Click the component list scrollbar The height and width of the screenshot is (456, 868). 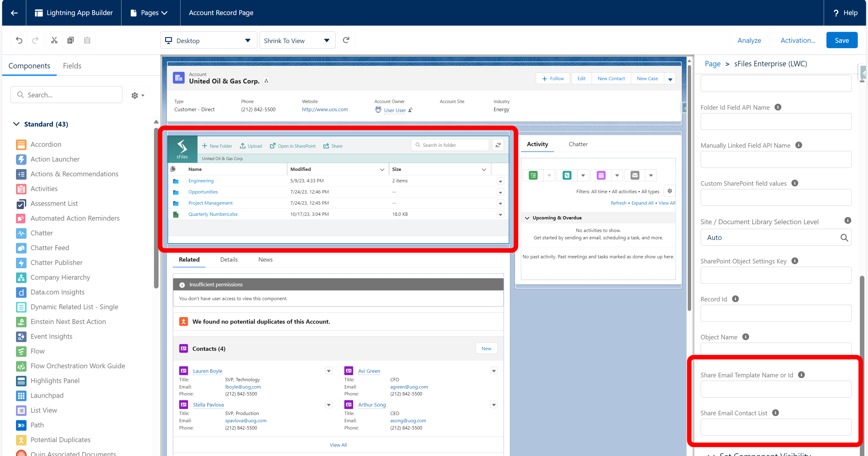156,208
